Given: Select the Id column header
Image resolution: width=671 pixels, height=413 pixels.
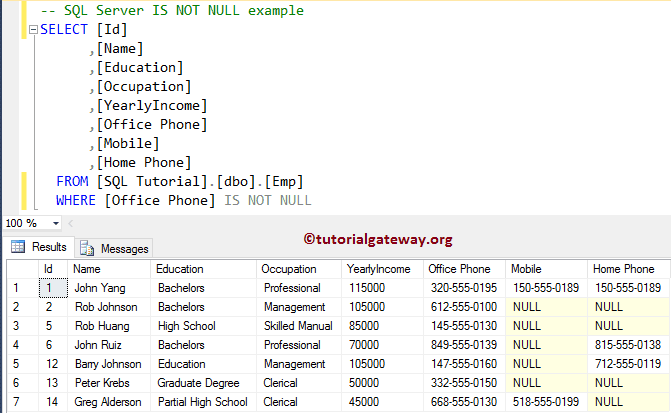Looking at the screenshot, I should (48, 269).
